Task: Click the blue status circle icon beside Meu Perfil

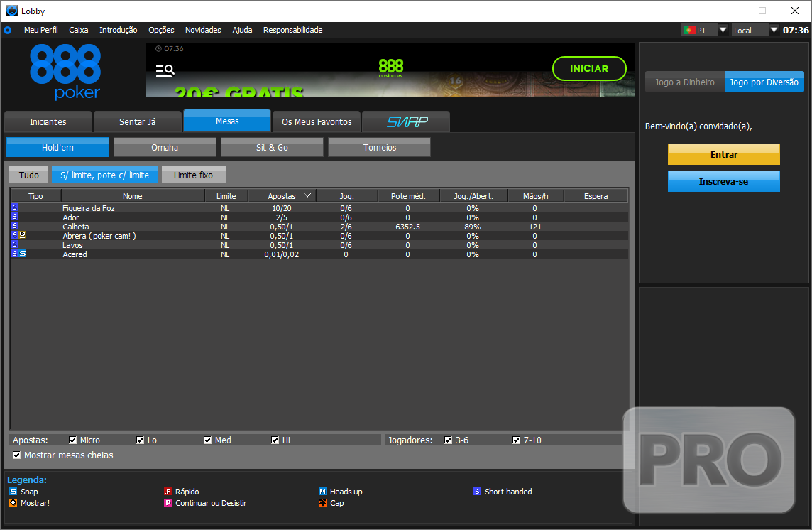Action: tap(8, 30)
